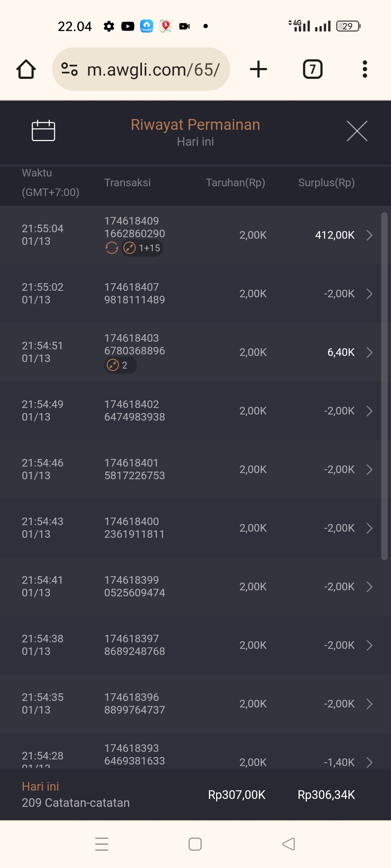Tap the Android recent apps menu button
391x868 pixels.
tap(102, 844)
